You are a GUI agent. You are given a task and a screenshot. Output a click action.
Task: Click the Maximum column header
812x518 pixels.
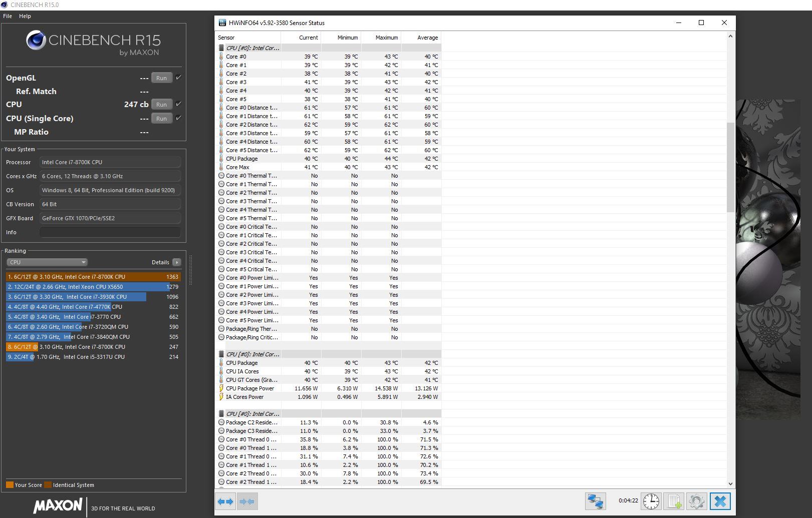[x=381, y=38]
